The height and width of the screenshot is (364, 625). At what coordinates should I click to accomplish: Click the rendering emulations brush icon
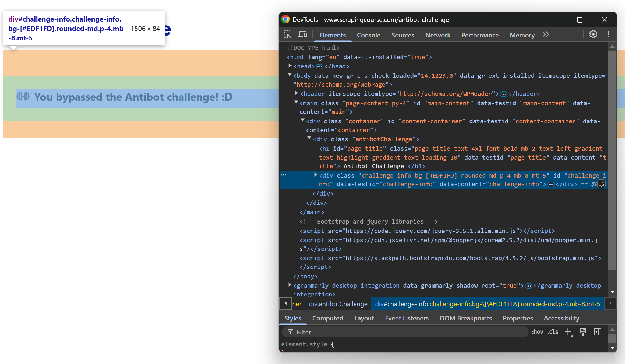583,332
